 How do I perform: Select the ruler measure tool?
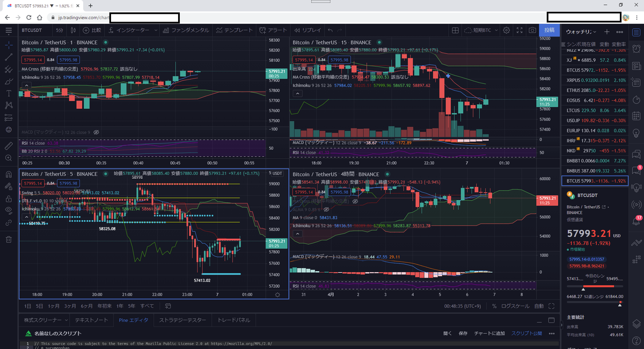[8, 146]
